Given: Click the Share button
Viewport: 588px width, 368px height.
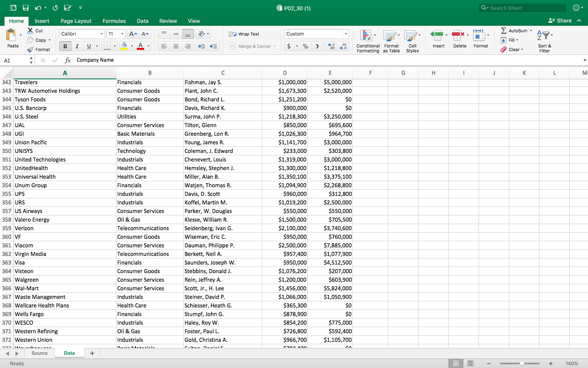Looking at the screenshot, I should 560,20.
